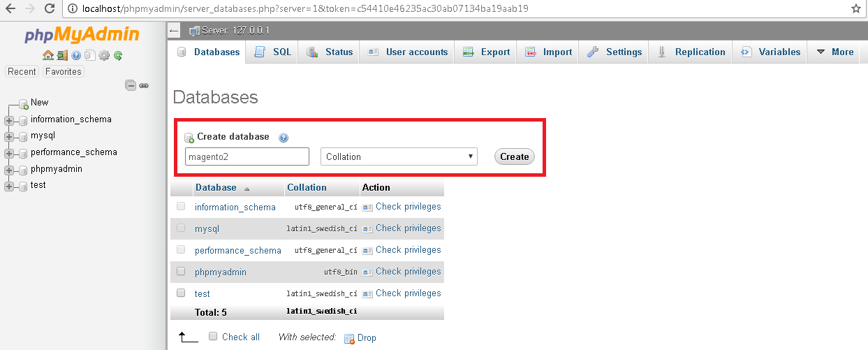Click the database name field containing magento2

click(247, 156)
